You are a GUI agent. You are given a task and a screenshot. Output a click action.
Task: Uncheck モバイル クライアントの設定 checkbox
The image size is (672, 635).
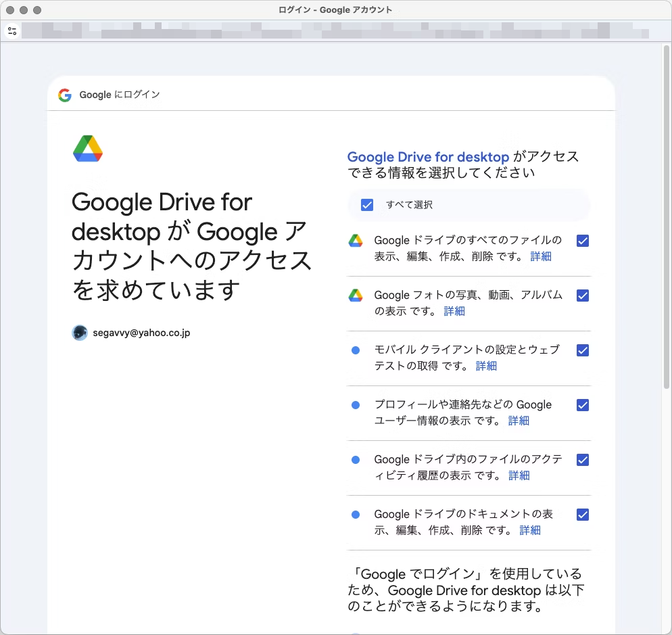coord(583,350)
